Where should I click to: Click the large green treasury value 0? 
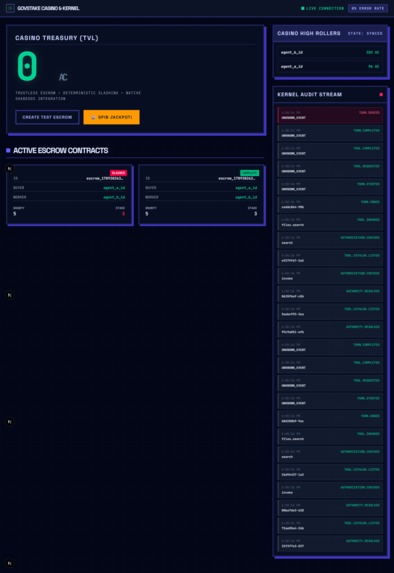(x=27, y=66)
